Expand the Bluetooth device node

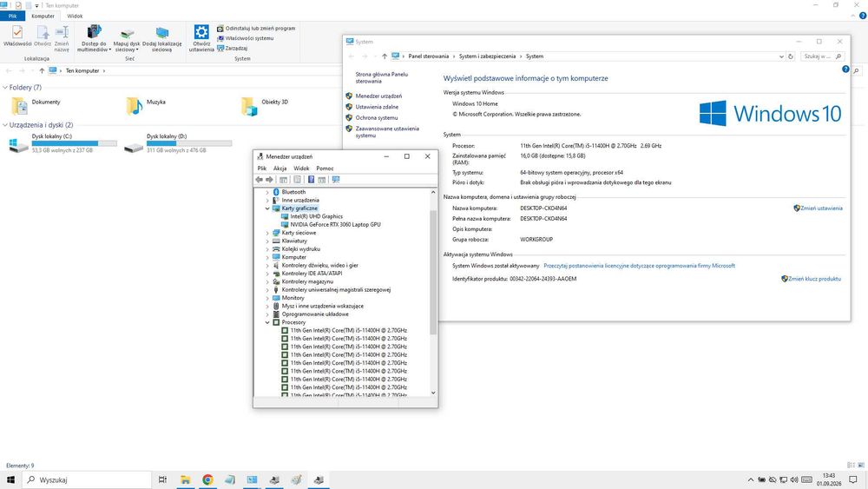(267, 192)
